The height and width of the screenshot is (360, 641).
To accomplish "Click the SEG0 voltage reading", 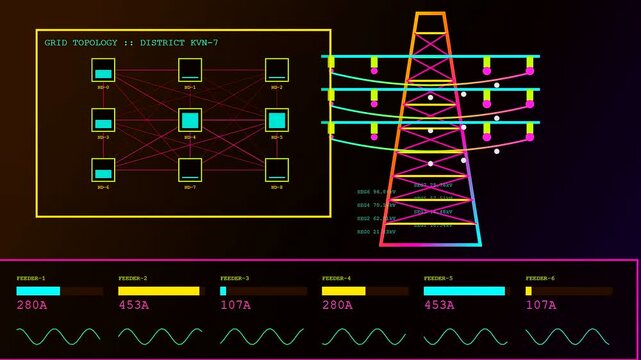I will coord(376,232).
